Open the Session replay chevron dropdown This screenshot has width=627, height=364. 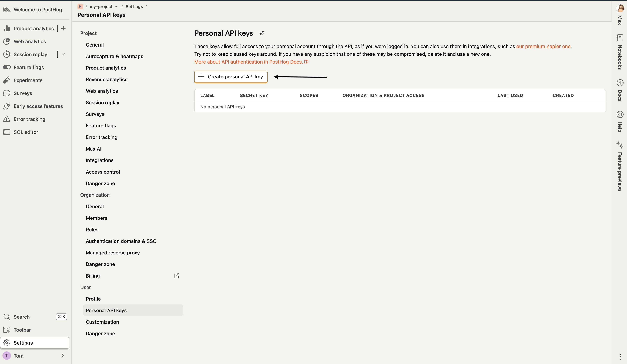tap(63, 54)
